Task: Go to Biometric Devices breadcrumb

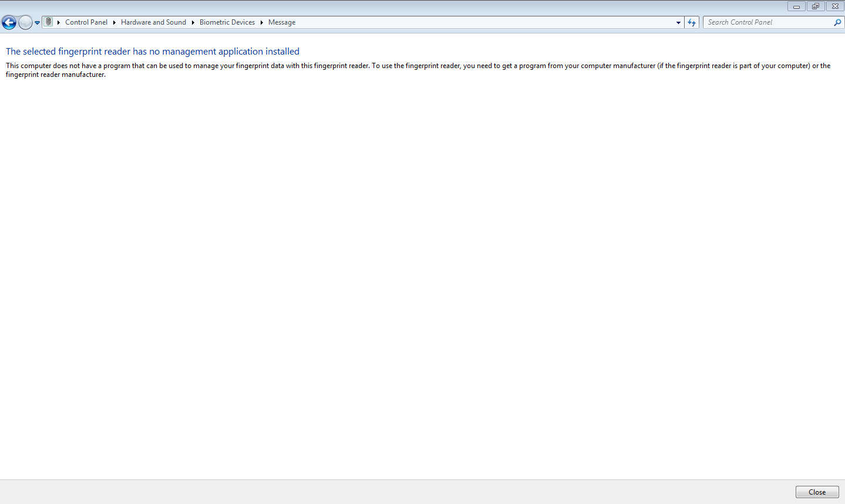Action: tap(227, 22)
